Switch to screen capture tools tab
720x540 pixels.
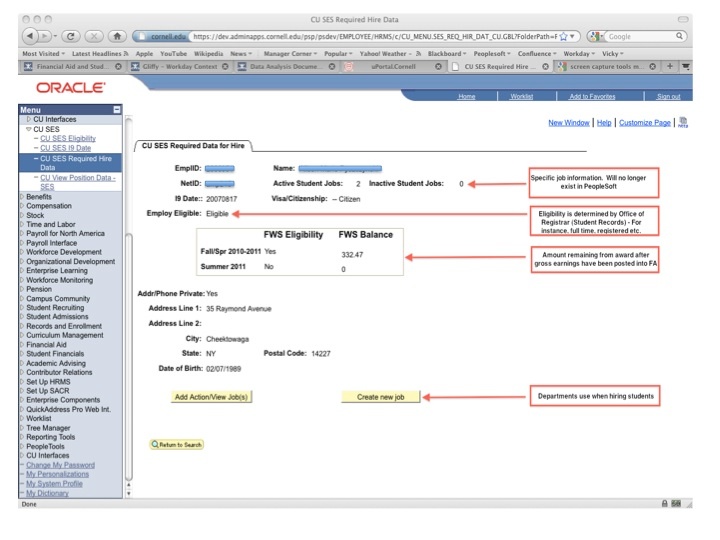[606, 67]
